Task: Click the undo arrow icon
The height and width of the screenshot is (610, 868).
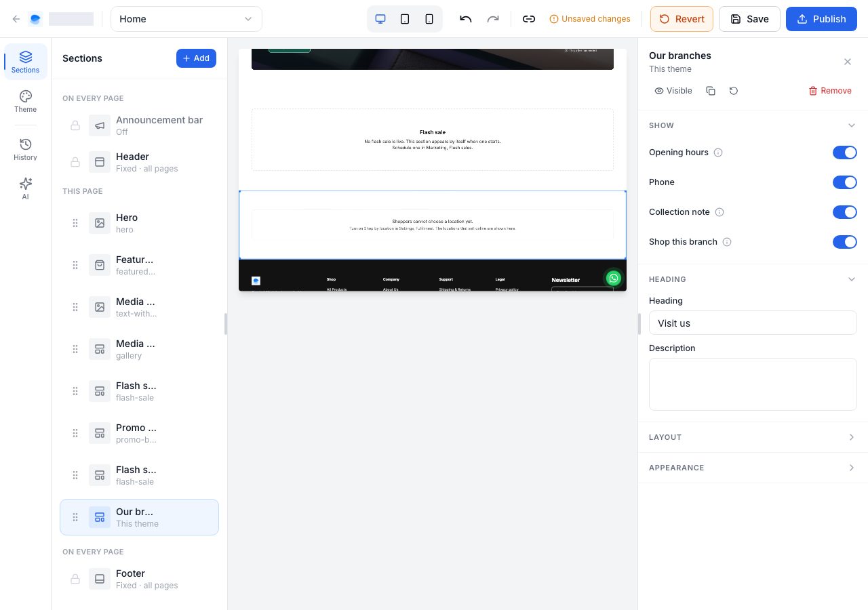Action: [465, 19]
